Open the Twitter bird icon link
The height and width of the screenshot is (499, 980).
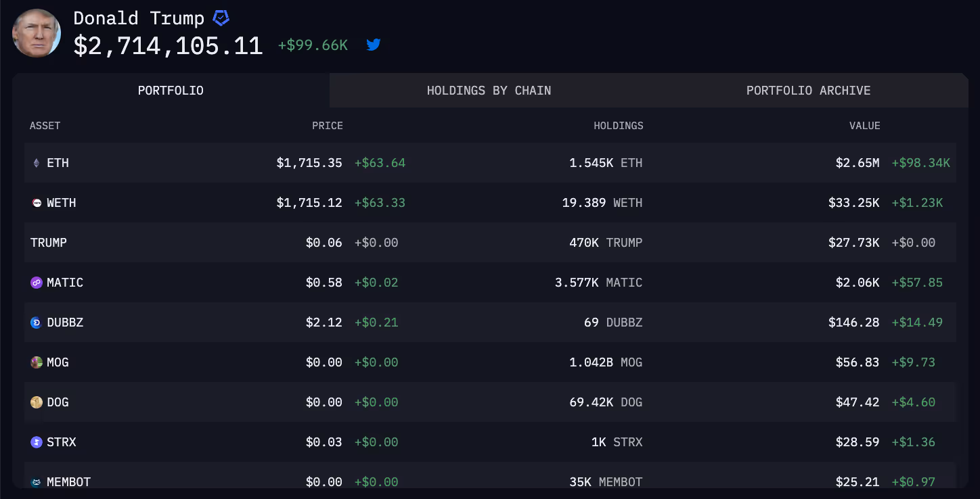click(374, 45)
